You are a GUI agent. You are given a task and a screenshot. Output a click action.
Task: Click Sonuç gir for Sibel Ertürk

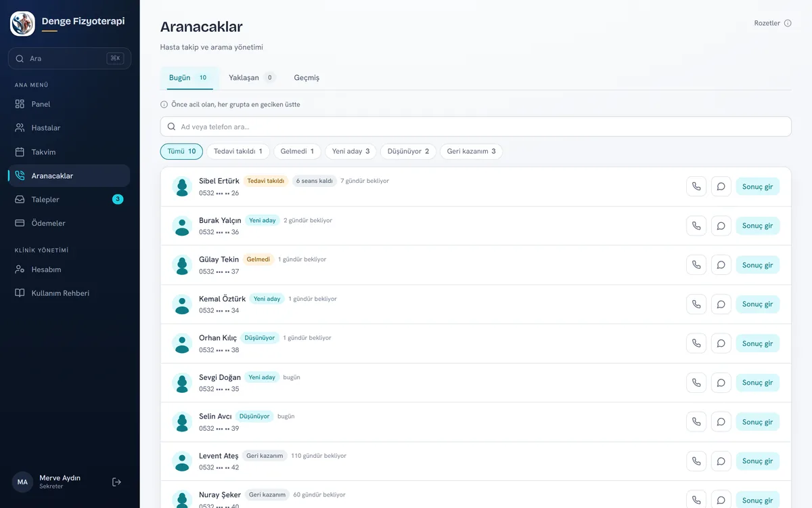tap(758, 186)
